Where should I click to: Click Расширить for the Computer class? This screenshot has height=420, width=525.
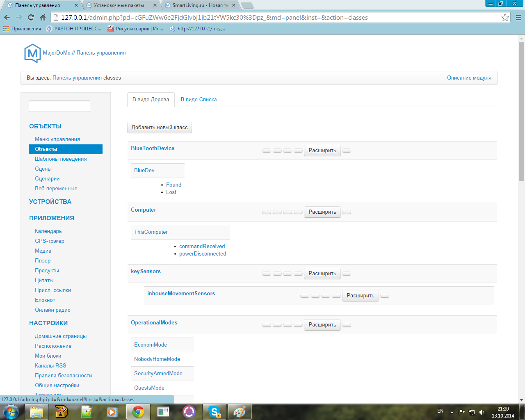point(322,212)
